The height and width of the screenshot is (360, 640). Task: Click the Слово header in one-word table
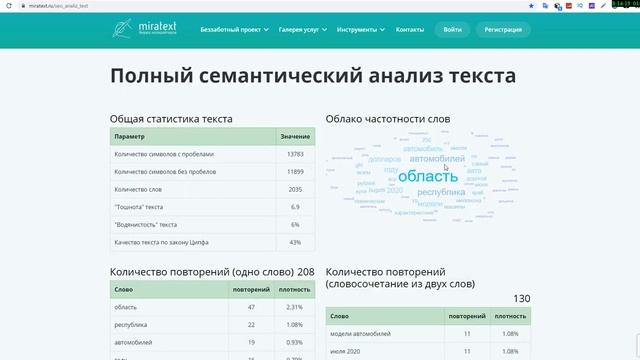[169, 289]
